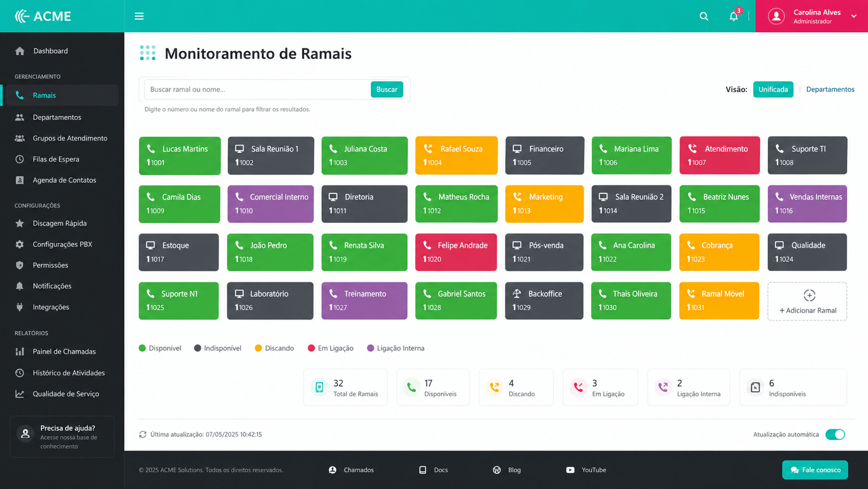Click the purple Ligação Interna legend dot
This screenshot has height=489, width=868.
tap(371, 348)
